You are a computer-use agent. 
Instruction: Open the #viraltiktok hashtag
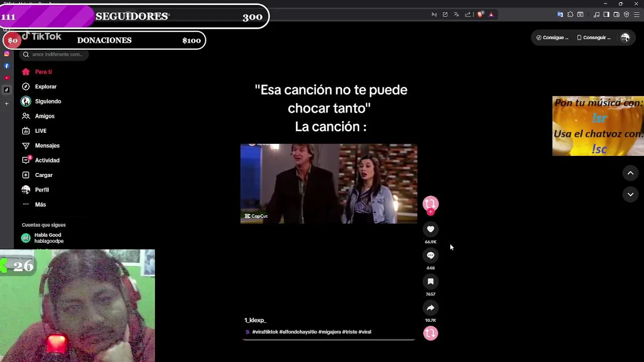coord(265,332)
